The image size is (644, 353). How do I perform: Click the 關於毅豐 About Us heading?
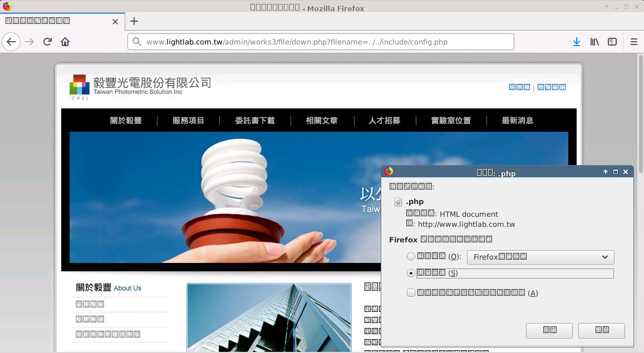coord(109,288)
